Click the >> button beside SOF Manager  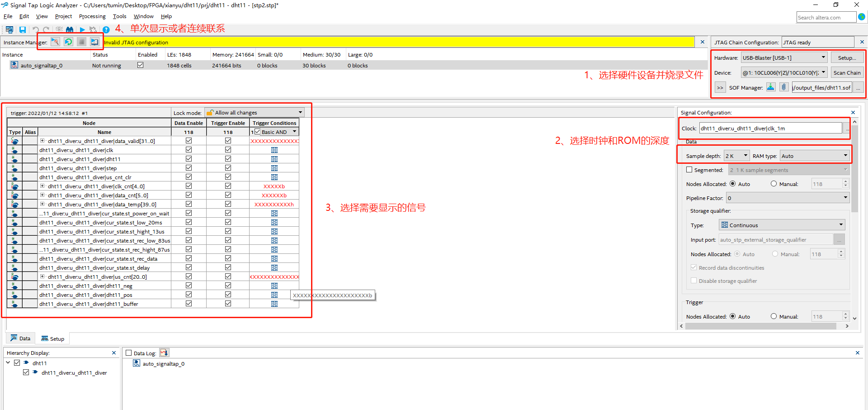720,87
